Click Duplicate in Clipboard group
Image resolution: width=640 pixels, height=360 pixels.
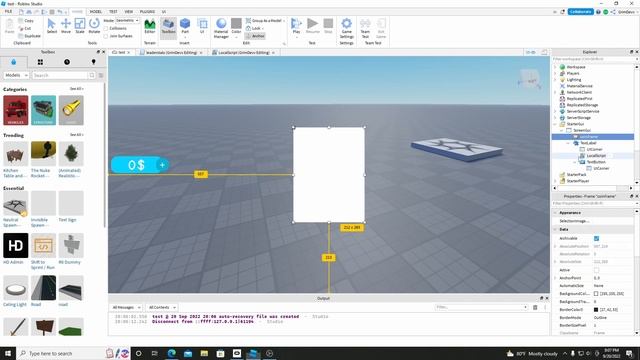tap(29, 36)
